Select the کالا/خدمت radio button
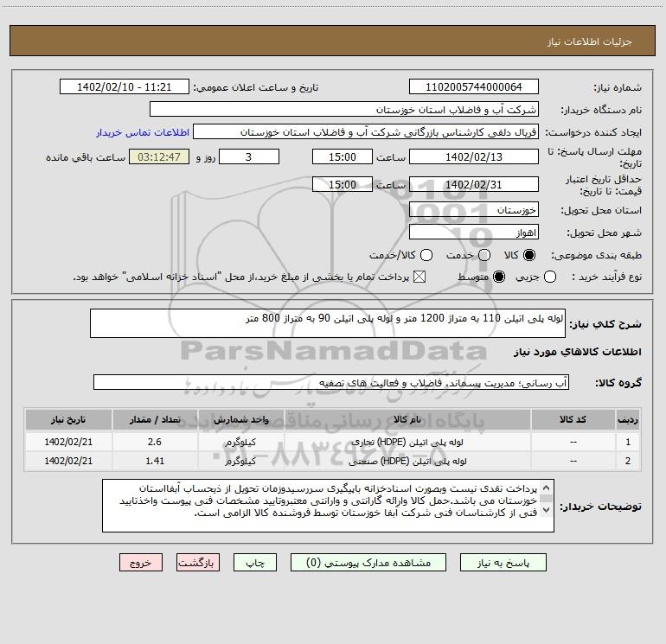This screenshot has width=666, height=644. pos(426,255)
